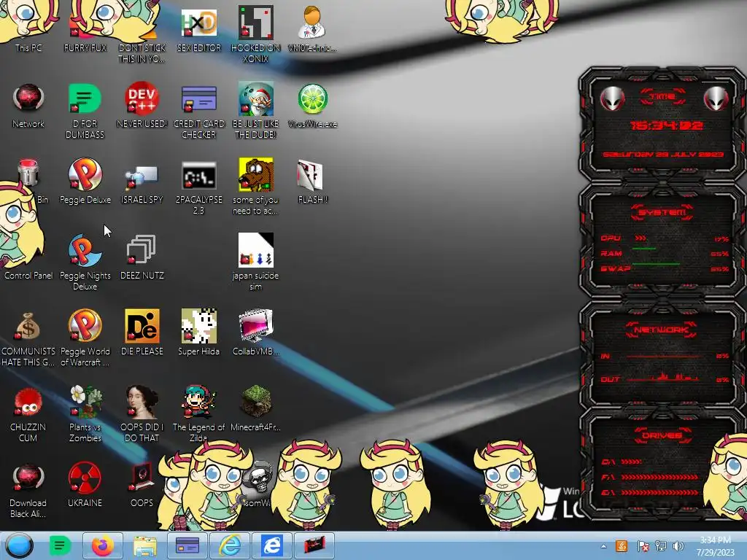Click the NETWORK widget OUT graph
The image size is (747, 560).
point(662,377)
